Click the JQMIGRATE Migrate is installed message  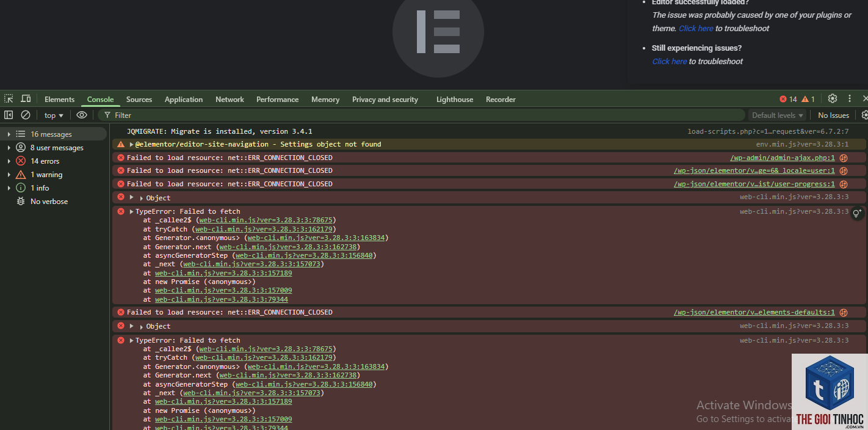[x=220, y=131]
